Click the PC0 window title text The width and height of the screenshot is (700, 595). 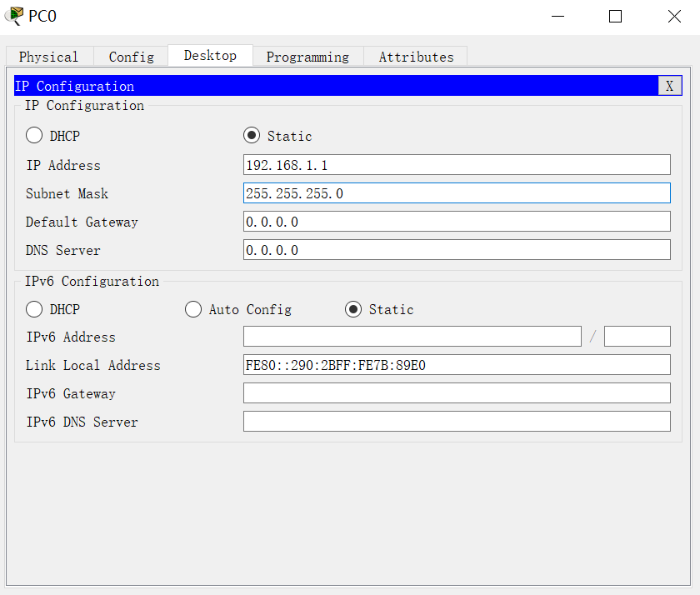(42, 16)
